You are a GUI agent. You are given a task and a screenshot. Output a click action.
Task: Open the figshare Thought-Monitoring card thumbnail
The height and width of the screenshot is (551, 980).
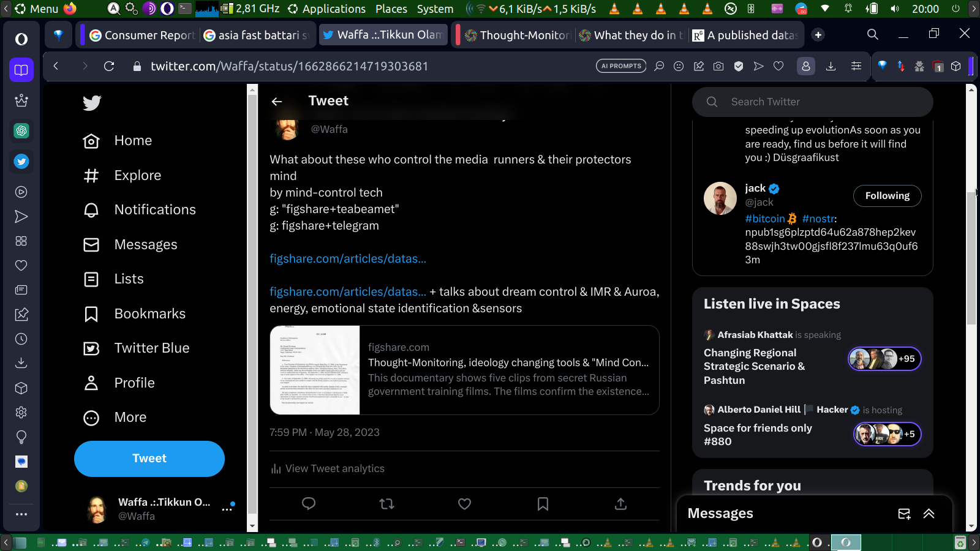(x=315, y=370)
